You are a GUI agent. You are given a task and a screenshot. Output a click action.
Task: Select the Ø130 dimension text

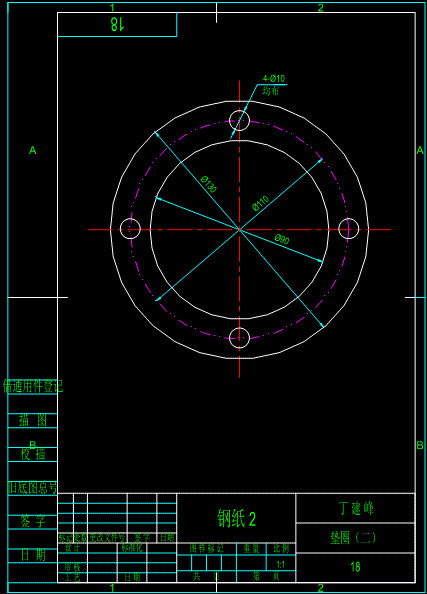(208, 184)
